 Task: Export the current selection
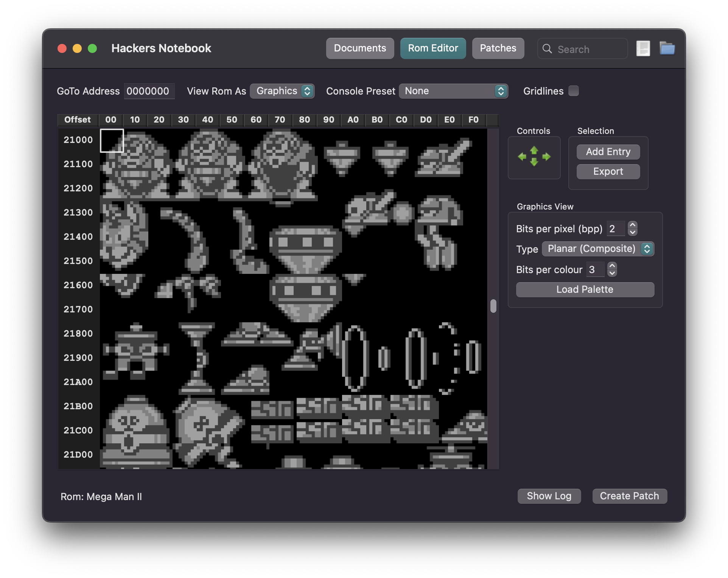[x=608, y=171]
